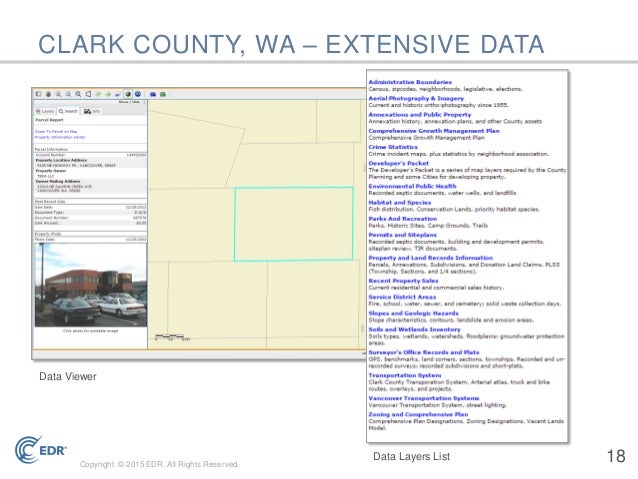Click the property photo thumbnail
The image size is (638, 479).
pyautogui.click(x=91, y=285)
